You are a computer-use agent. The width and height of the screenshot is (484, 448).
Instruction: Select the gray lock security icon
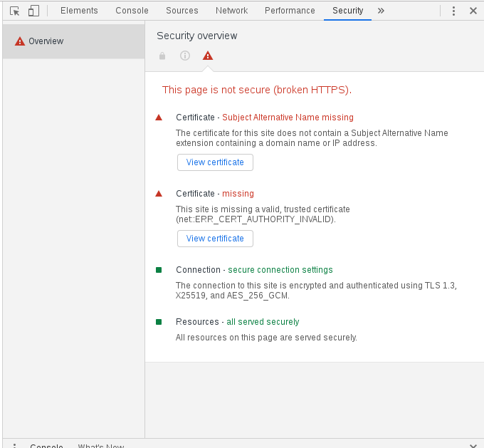(x=162, y=56)
